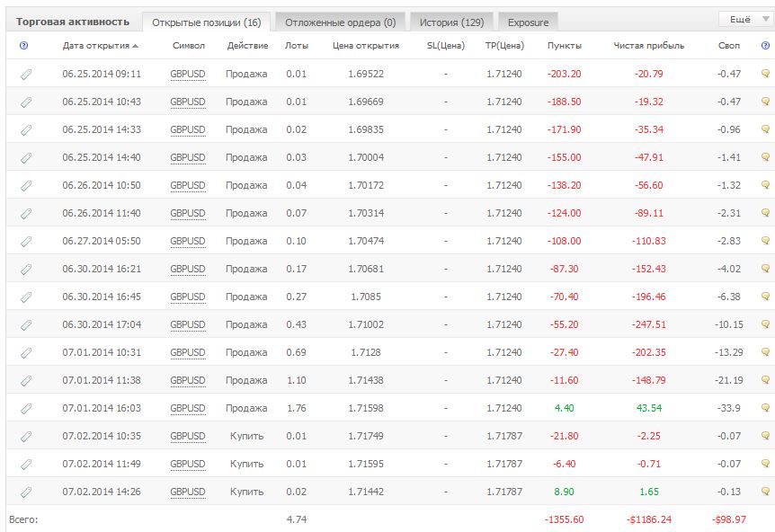
Task: Click the attachment icon for the 07.01.2014 16:03 trade
Action: [26, 409]
